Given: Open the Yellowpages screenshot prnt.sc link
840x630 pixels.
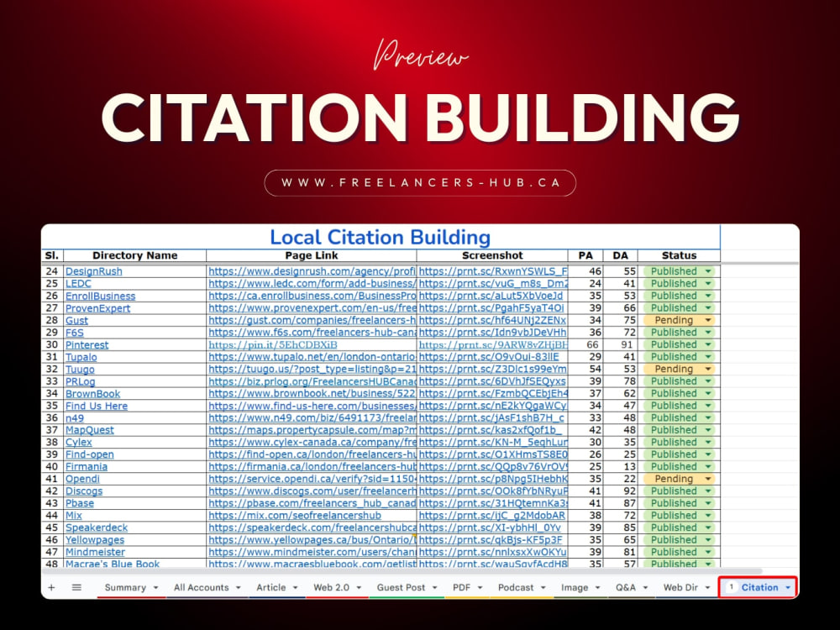Looking at the screenshot, I should (491, 540).
